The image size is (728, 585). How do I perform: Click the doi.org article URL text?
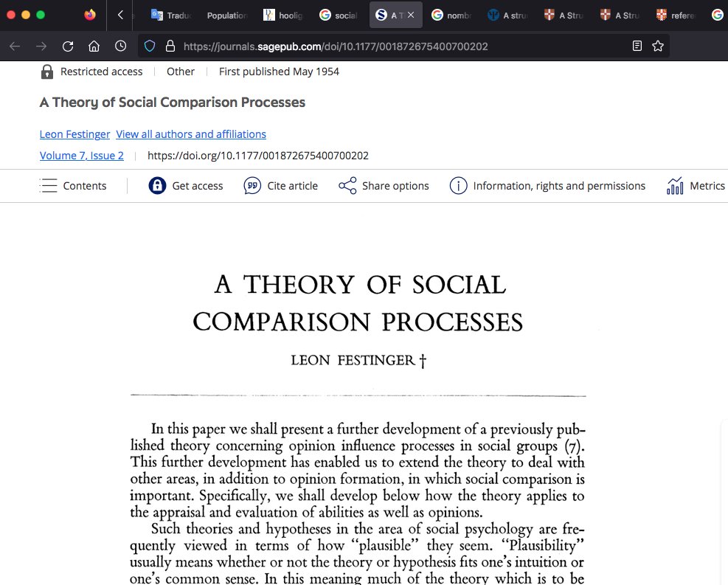coord(258,156)
